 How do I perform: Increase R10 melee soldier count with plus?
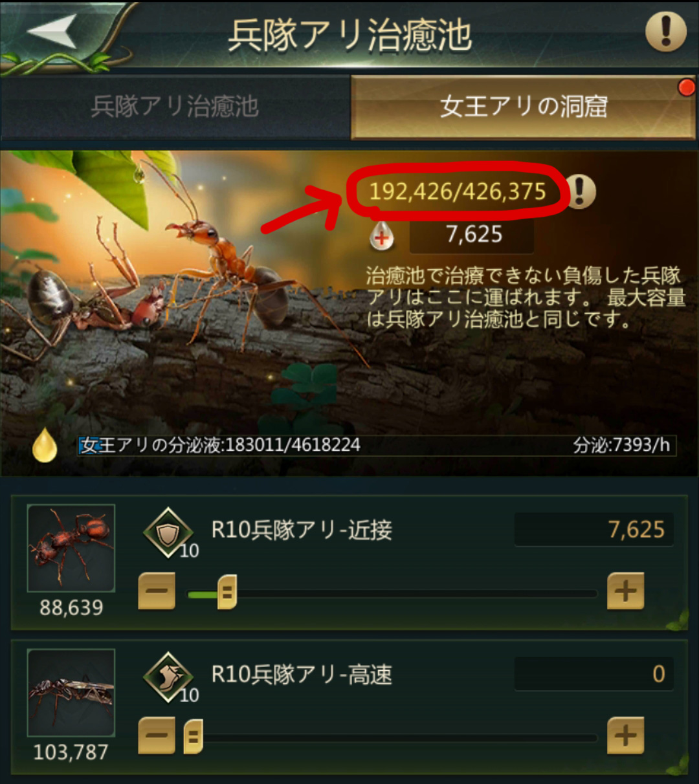[625, 591]
